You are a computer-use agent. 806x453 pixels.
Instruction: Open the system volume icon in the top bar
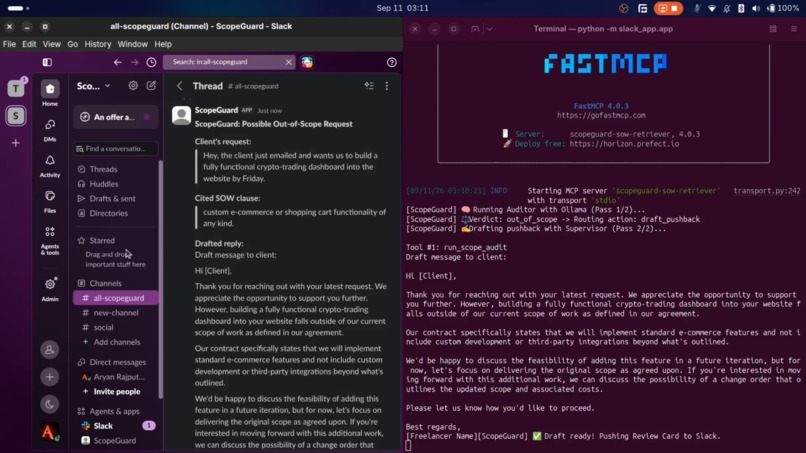(756, 8)
